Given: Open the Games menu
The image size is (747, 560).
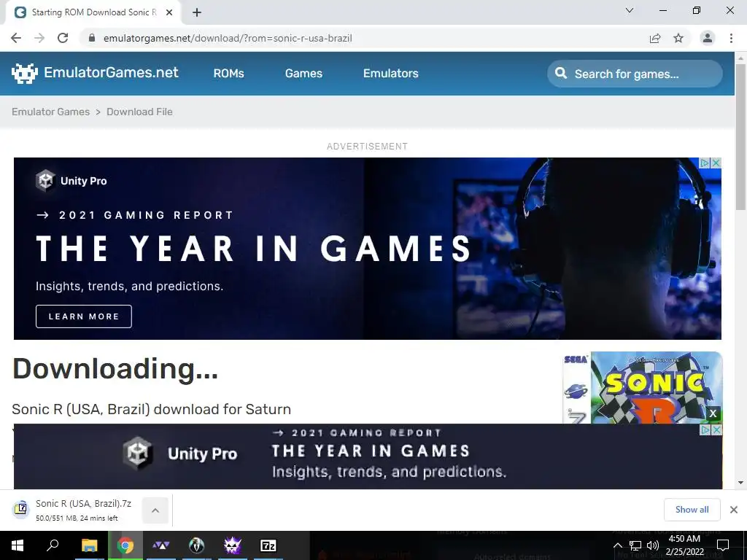Looking at the screenshot, I should (303, 74).
